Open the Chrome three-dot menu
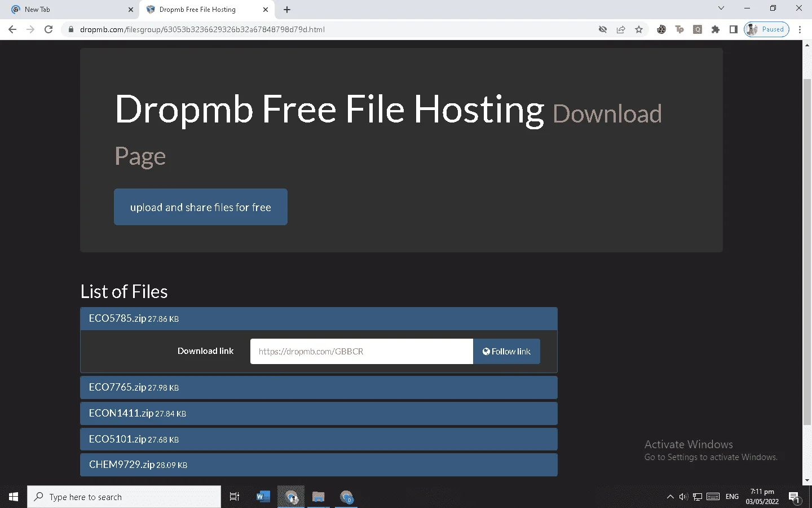Image resolution: width=812 pixels, height=508 pixels. tap(800, 29)
